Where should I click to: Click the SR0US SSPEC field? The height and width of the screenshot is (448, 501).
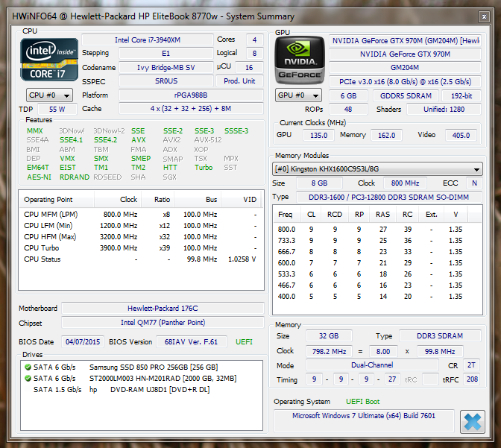[166, 81]
